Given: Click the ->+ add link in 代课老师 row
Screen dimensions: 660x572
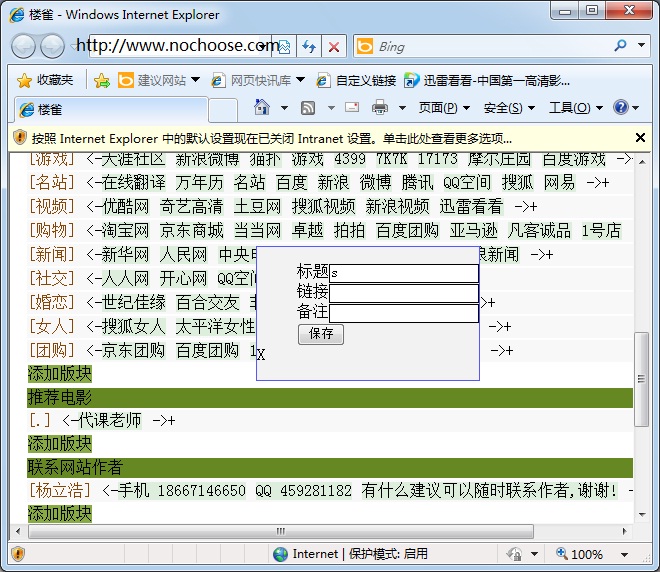Looking at the screenshot, I should tap(164, 420).
